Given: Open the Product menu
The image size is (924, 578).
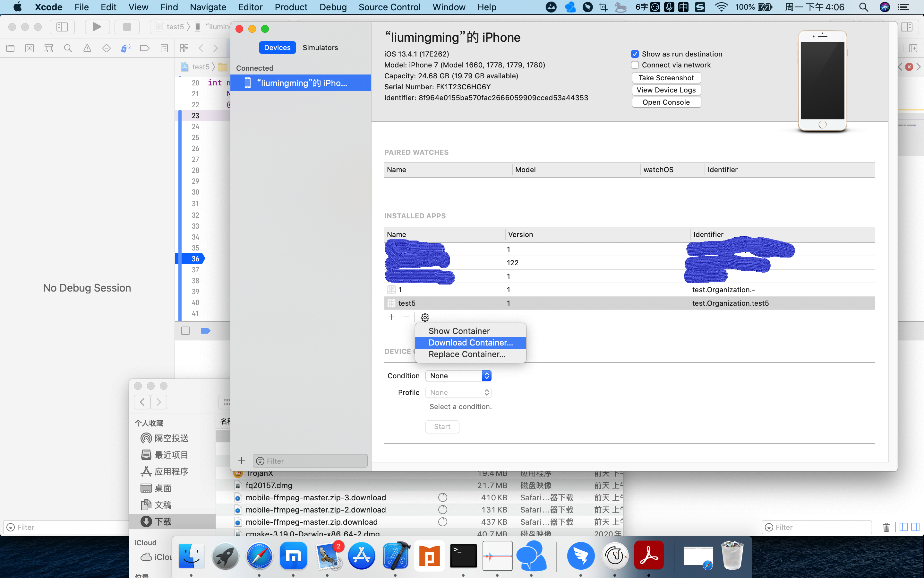Looking at the screenshot, I should [x=291, y=7].
